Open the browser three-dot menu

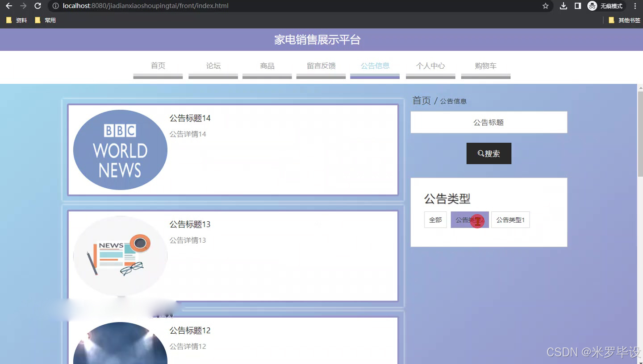(635, 6)
